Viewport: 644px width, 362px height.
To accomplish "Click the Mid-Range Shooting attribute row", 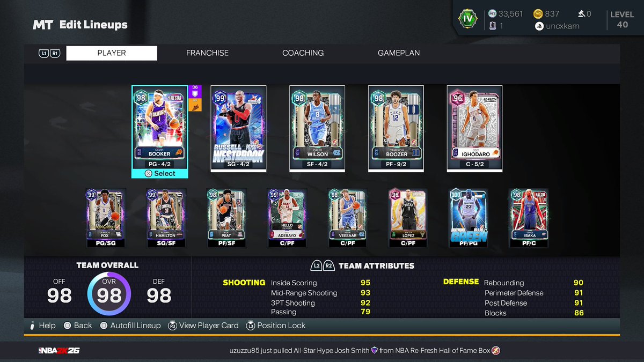I will pos(320,293).
